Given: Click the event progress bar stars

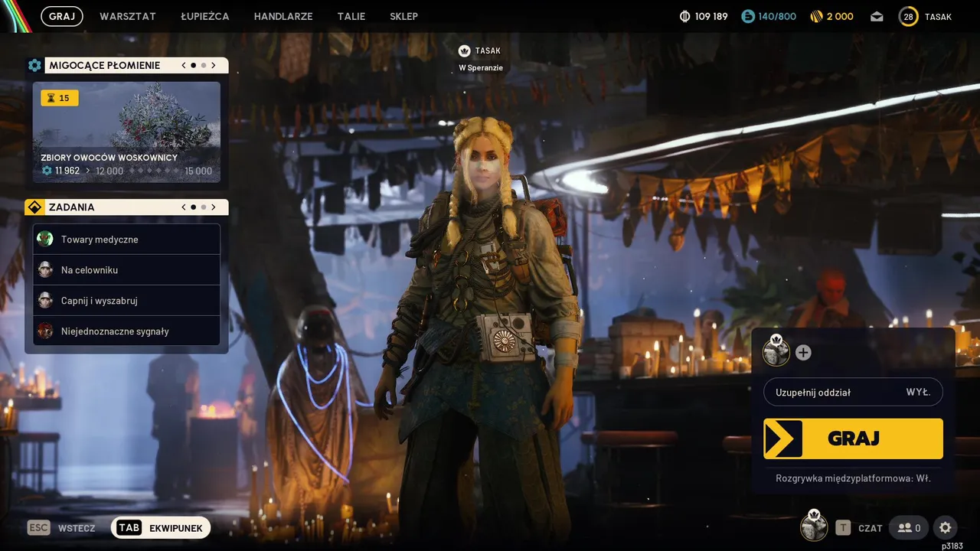Looking at the screenshot, I should pos(153,171).
